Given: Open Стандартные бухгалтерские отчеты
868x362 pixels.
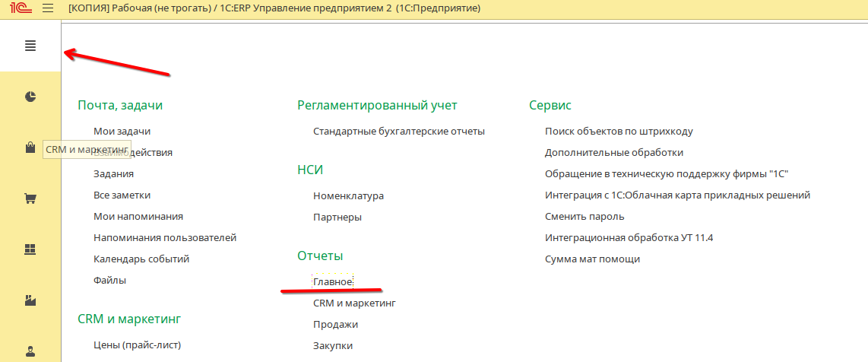Looking at the screenshot, I should 398,131.
